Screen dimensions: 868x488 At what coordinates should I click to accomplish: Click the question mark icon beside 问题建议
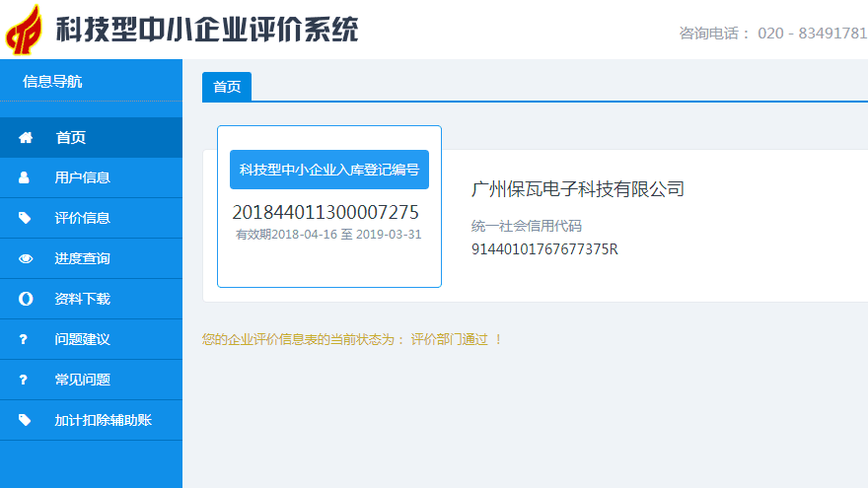click(24, 340)
